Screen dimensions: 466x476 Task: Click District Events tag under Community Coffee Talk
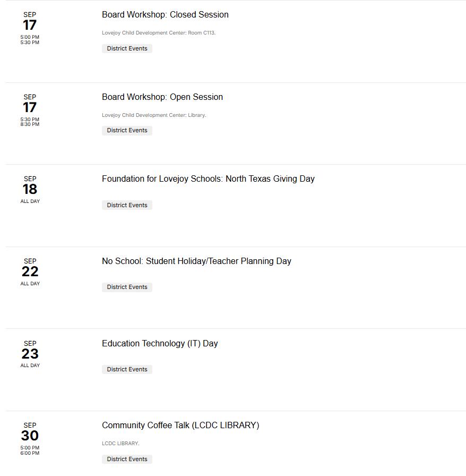tap(127, 459)
